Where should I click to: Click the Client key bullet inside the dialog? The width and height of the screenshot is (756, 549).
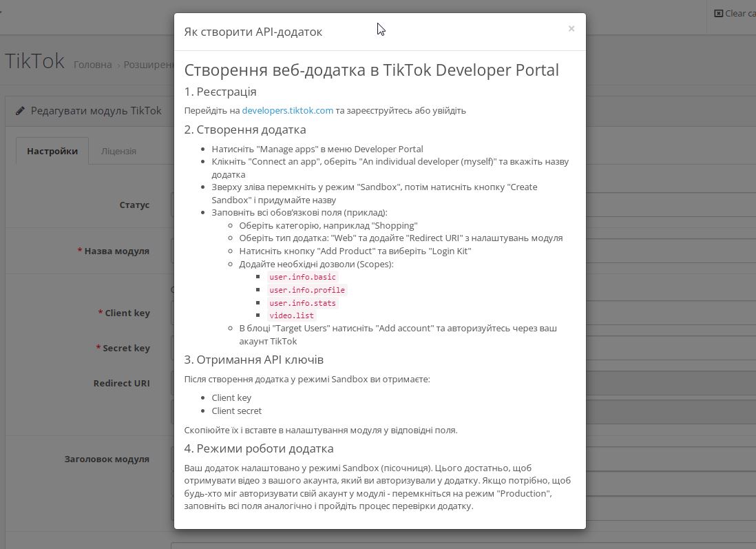pos(231,397)
